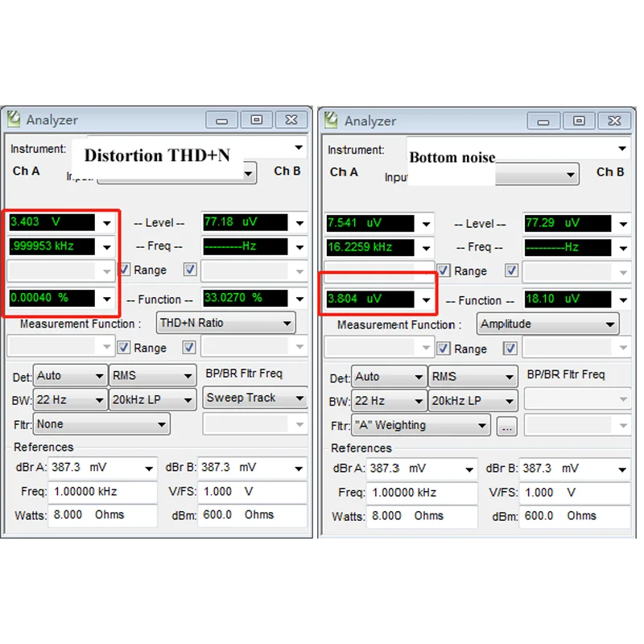The height and width of the screenshot is (644, 644).
Task: Click the left Analyzer window title icon
Action: click(x=14, y=119)
